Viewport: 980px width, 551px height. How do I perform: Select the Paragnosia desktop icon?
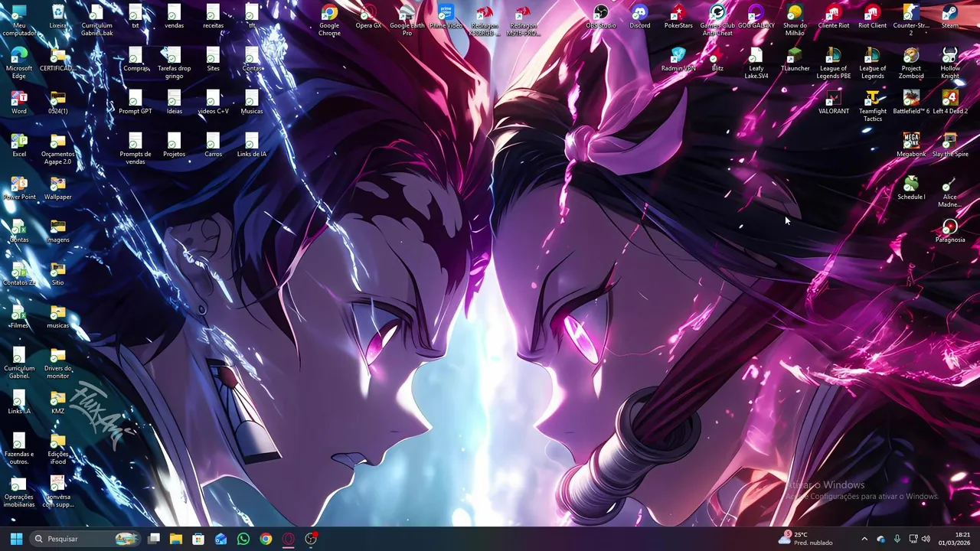coord(950,231)
